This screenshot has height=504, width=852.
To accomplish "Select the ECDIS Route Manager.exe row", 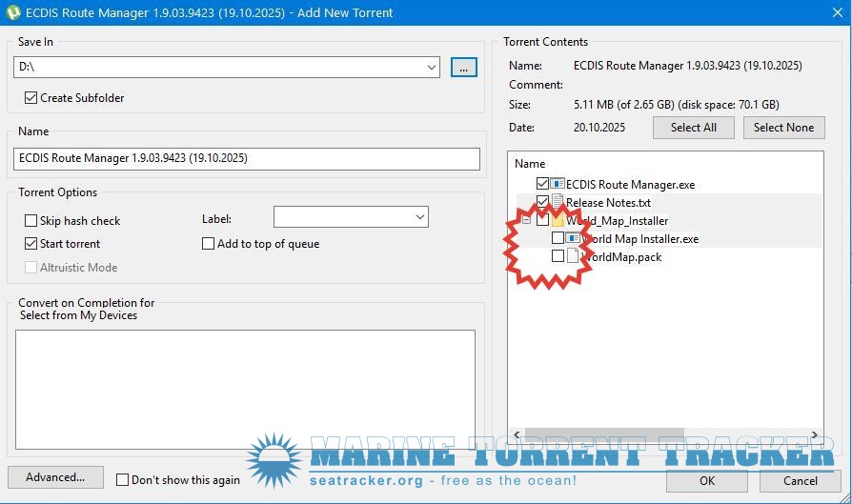I will [630, 185].
